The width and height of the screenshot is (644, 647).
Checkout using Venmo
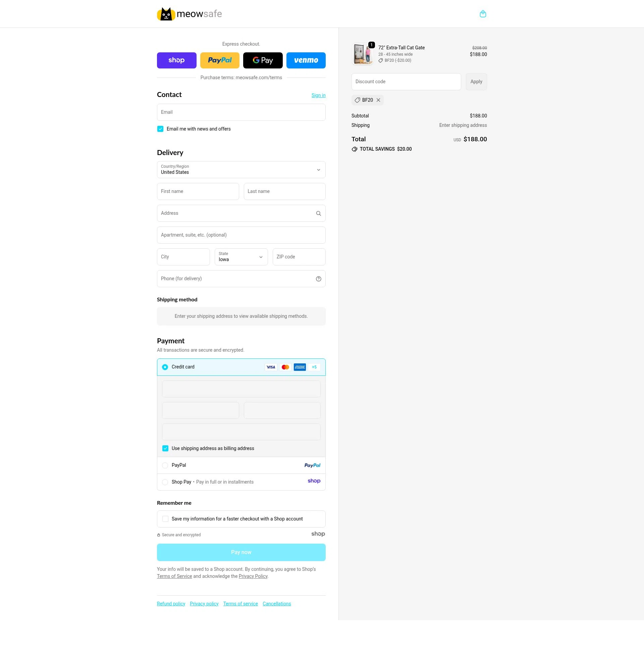tap(306, 60)
